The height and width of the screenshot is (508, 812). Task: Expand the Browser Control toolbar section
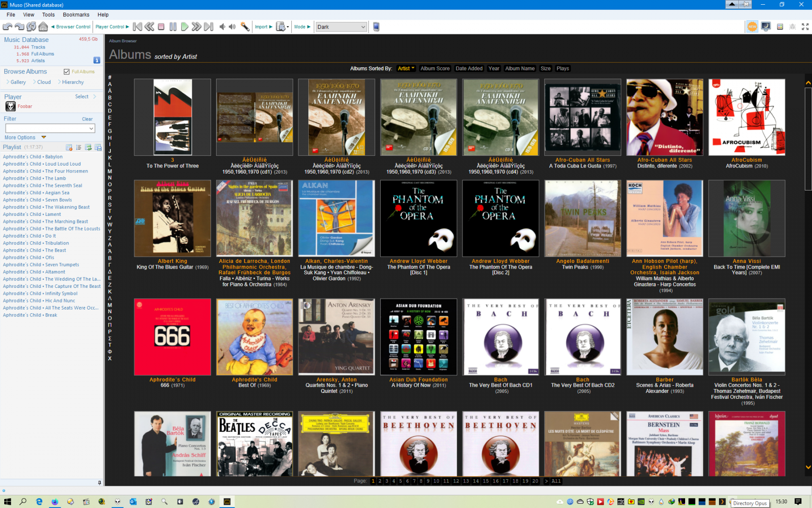(70, 27)
